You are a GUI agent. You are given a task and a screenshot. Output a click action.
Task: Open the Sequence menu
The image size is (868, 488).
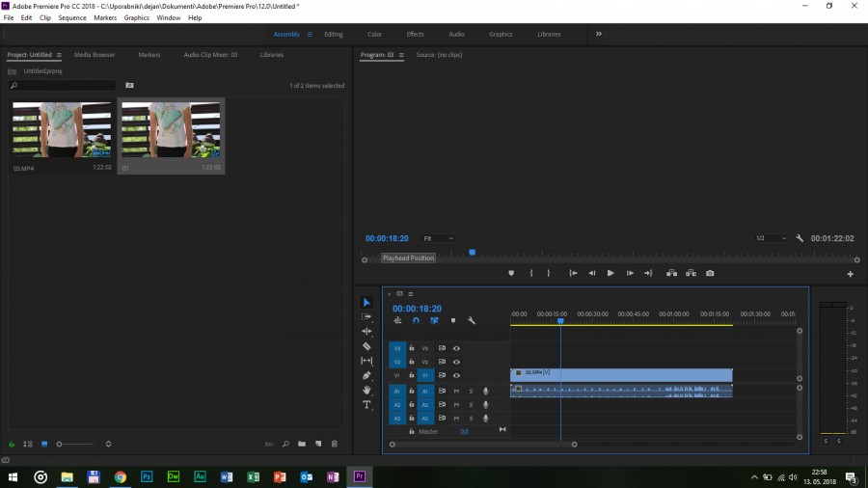click(72, 17)
